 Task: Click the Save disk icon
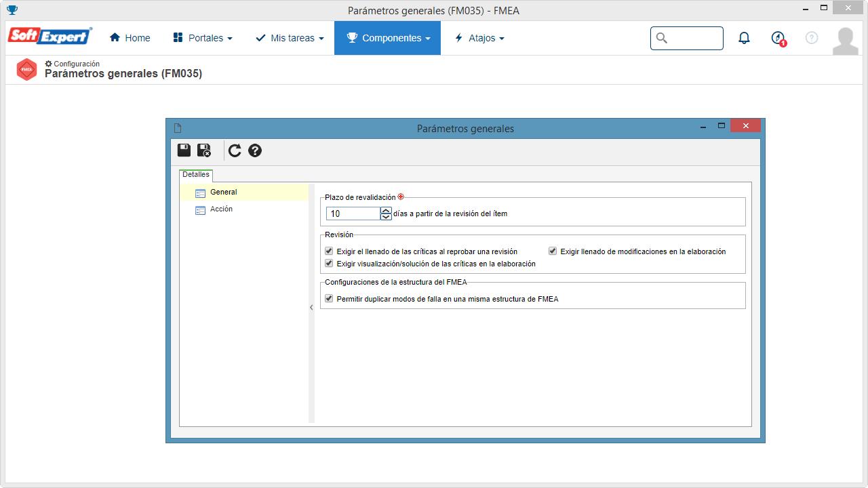point(184,150)
